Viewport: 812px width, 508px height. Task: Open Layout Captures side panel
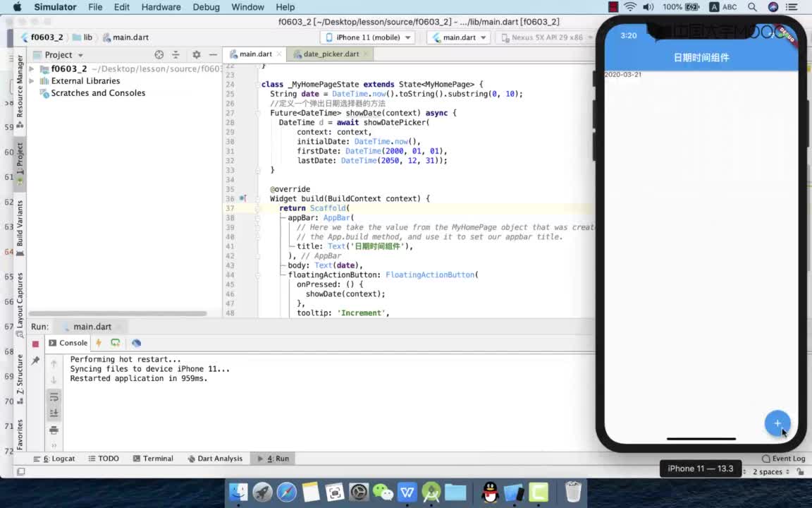(20, 305)
